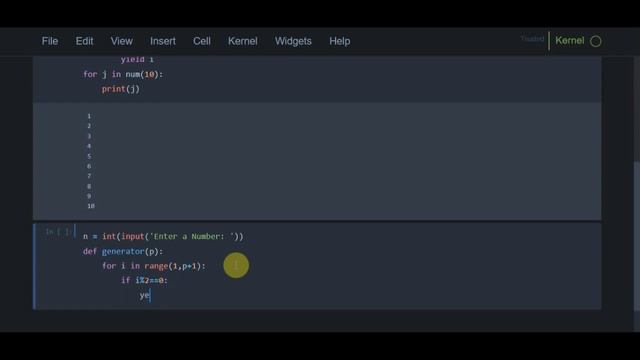Click the 'n = int(input(...))' code line
Screen dimensions: 640x360
click(x=163, y=236)
